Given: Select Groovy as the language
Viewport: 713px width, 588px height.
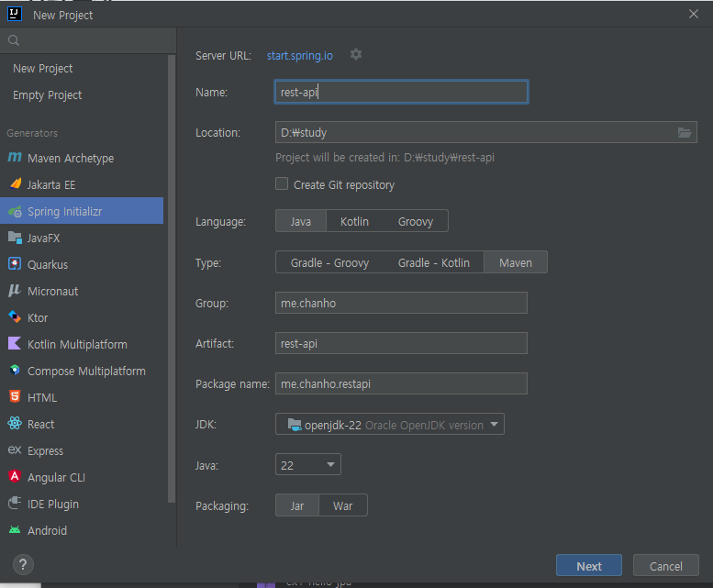Looking at the screenshot, I should (x=416, y=221).
